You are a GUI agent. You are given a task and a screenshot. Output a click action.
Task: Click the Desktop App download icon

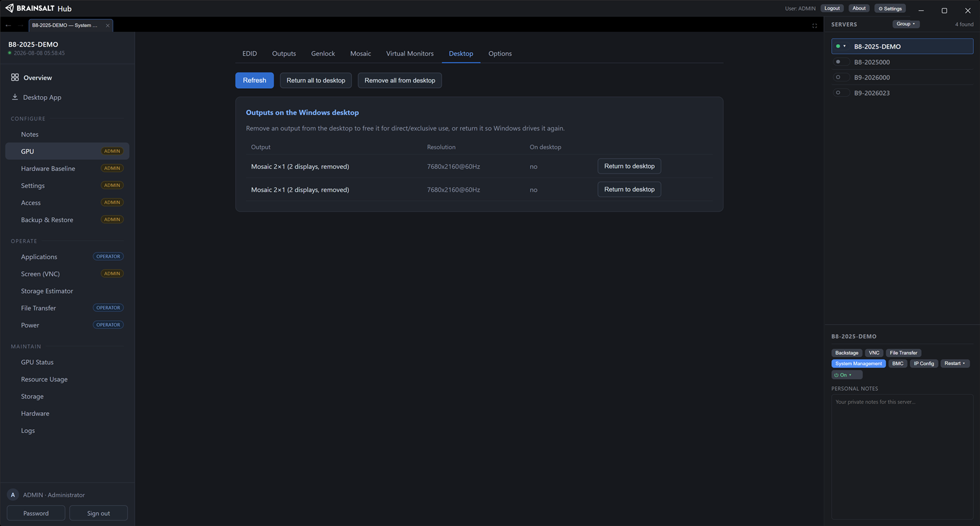click(15, 97)
